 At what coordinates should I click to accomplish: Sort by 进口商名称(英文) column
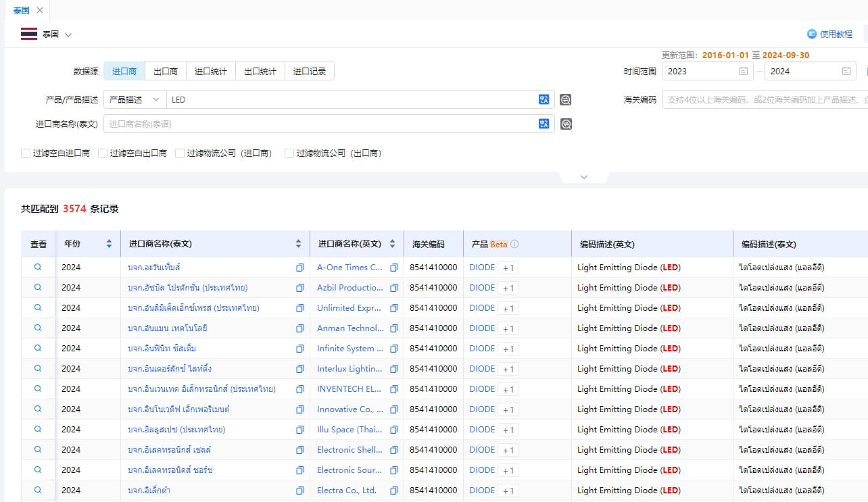[392, 244]
